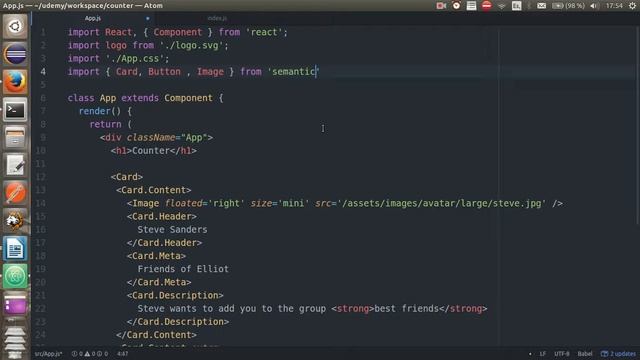Click modified dot on App.js tab
The width and height of the screenshot is (640, 360).
coord(147,18)
